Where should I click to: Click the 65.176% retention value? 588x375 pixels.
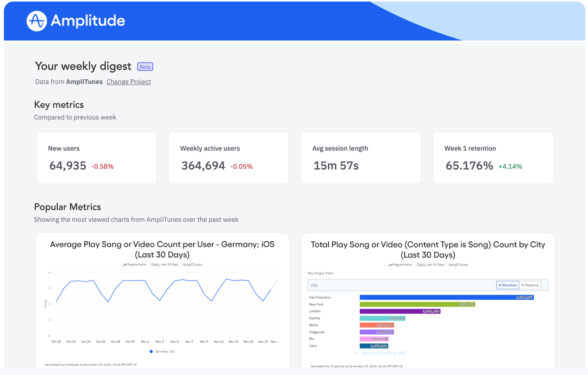(469, 166)
